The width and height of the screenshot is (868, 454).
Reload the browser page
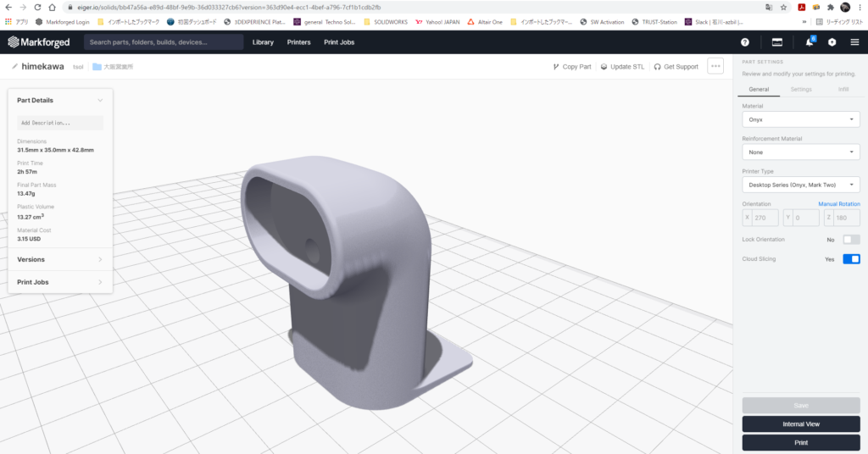tap(37, 7)
